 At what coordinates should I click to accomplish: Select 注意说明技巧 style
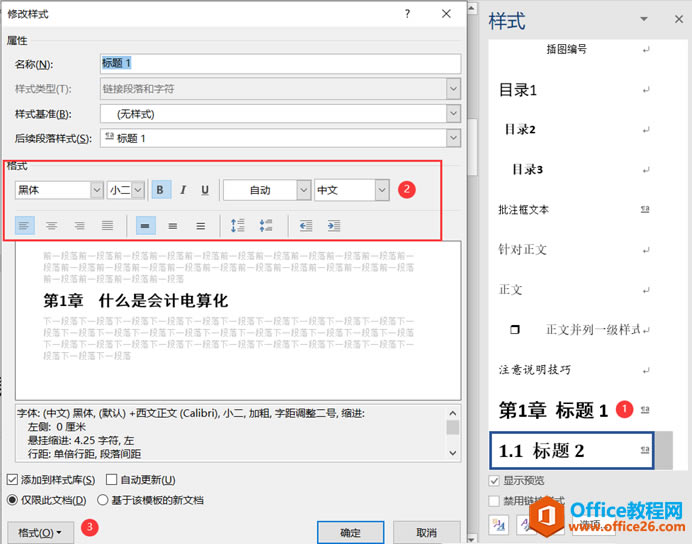pos(574,370)
